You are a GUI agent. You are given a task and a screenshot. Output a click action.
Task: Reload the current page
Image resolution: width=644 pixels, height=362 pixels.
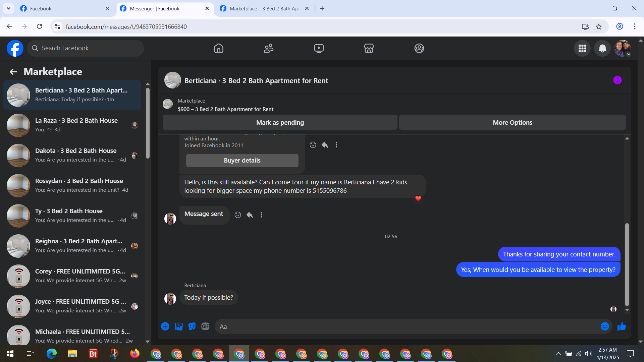click(x=40, y=26)
